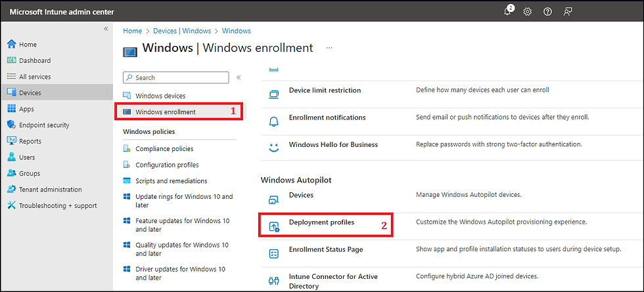644x292 pixels.
Task: Click the Windows Hello smiley icon
Action: point(273,148)
